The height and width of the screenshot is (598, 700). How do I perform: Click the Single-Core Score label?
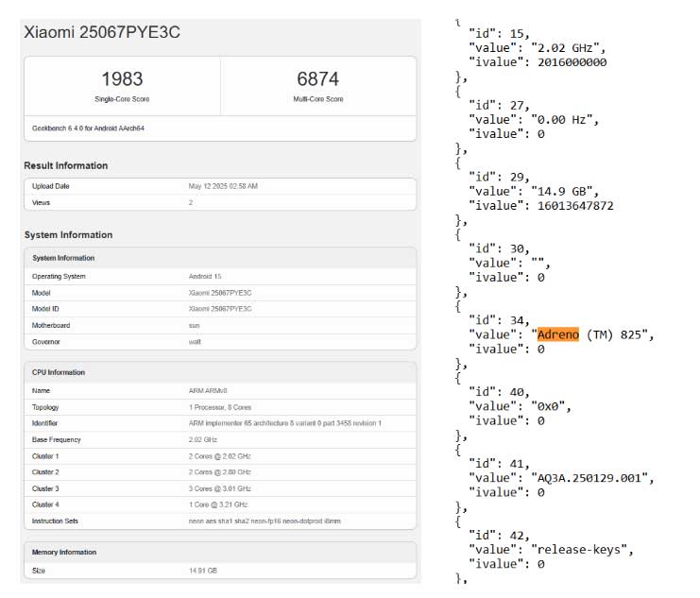[122, 99]
